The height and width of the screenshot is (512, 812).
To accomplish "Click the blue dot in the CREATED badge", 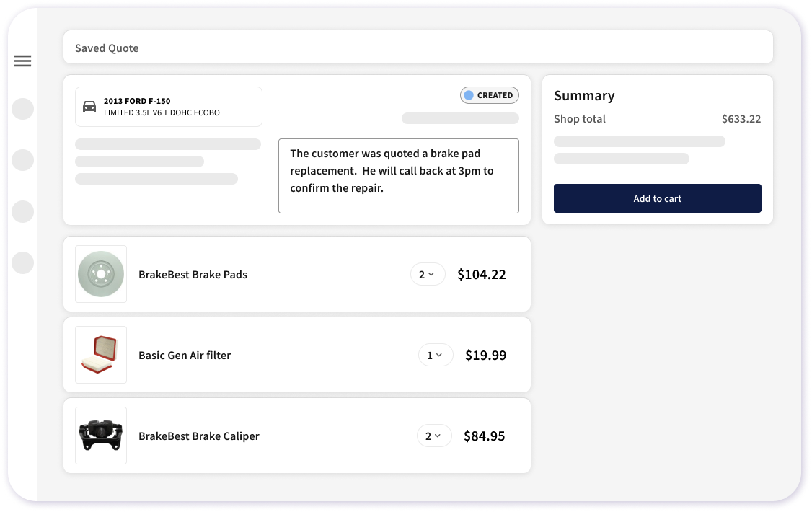I will (469, 95).
